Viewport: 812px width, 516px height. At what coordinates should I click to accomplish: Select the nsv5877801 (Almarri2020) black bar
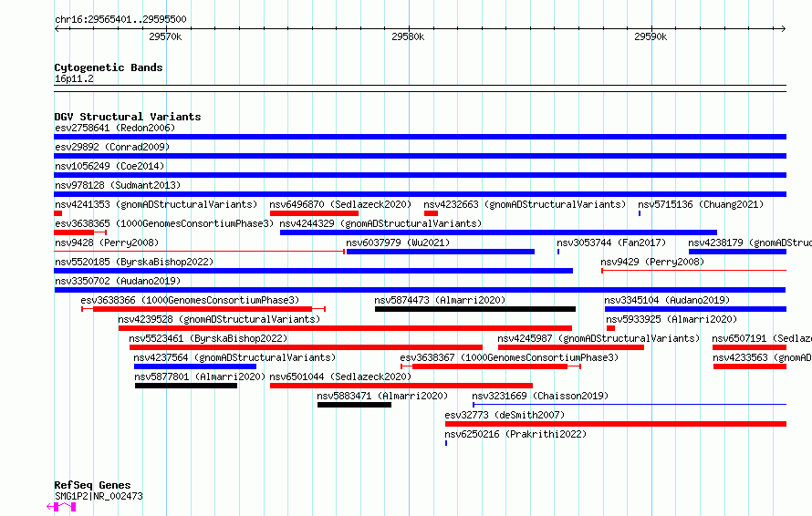186,386
